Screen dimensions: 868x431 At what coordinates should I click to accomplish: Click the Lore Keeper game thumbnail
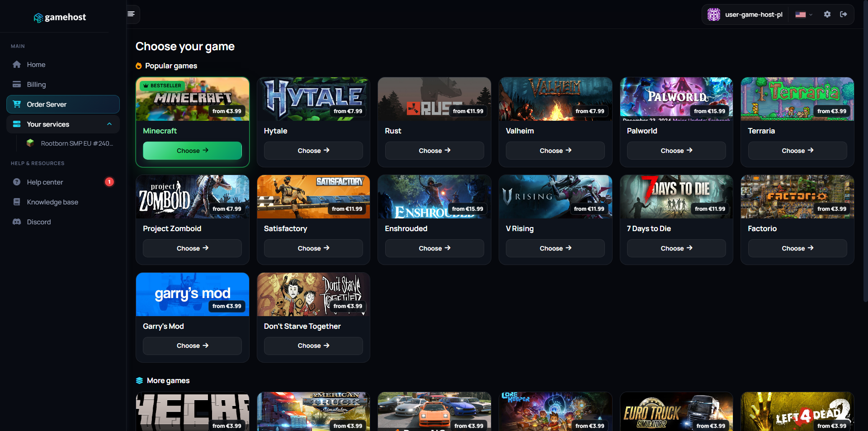(556, 412)
